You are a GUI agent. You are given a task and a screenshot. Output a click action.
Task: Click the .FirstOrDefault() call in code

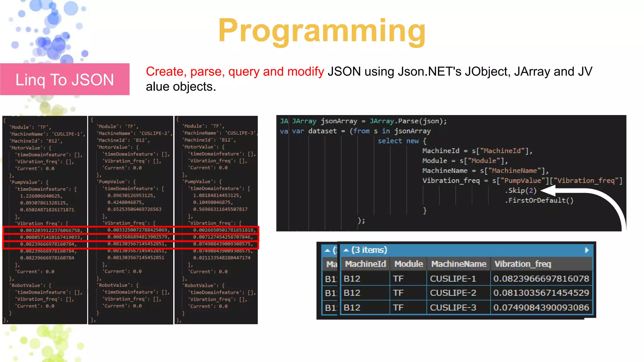pos(539,200)
